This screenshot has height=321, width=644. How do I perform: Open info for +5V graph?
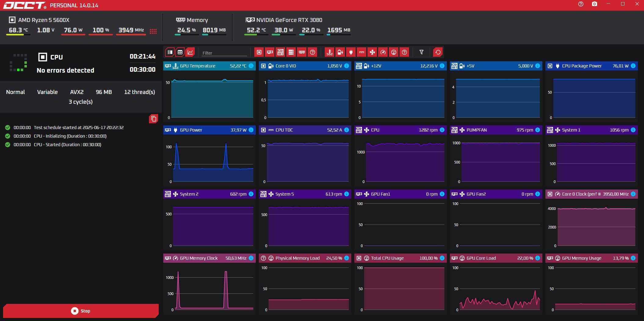point(537,66)
